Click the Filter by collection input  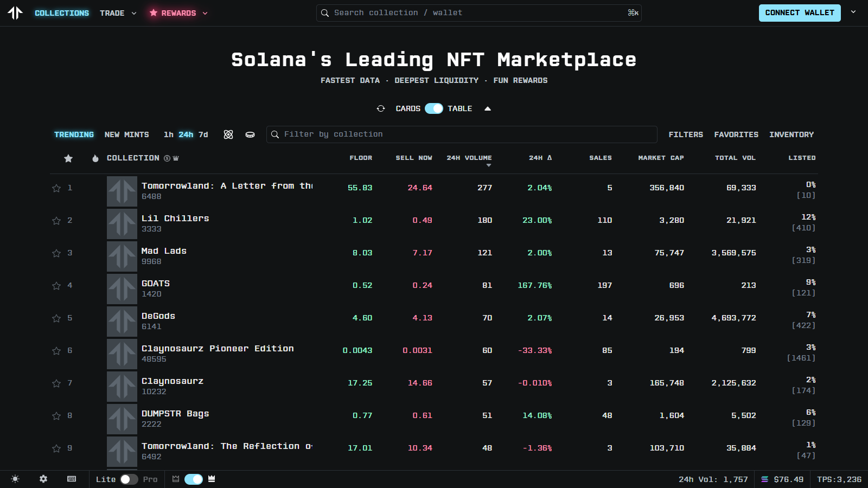click(x=462, y=134)
